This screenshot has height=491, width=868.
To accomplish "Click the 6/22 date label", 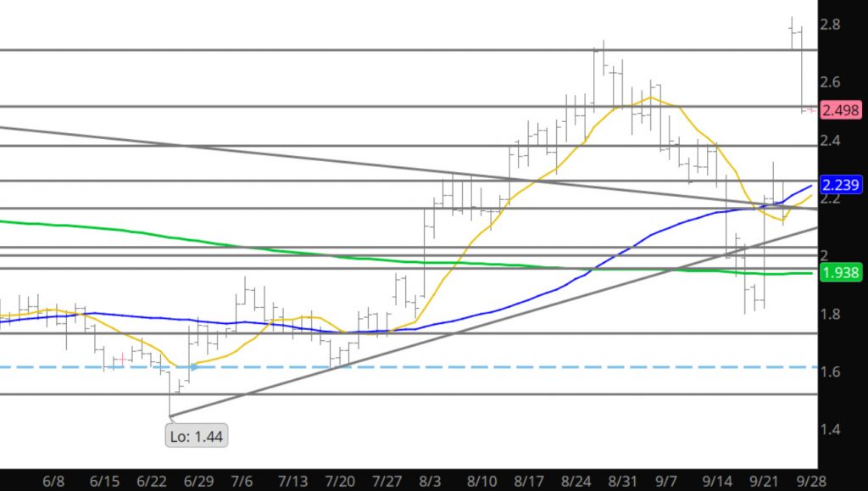I will point(152,481).
